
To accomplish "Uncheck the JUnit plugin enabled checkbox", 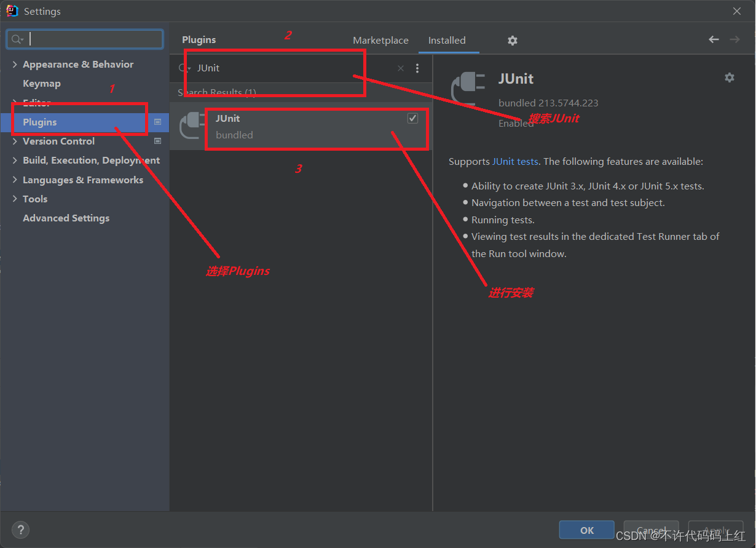I will coord(412,118).
